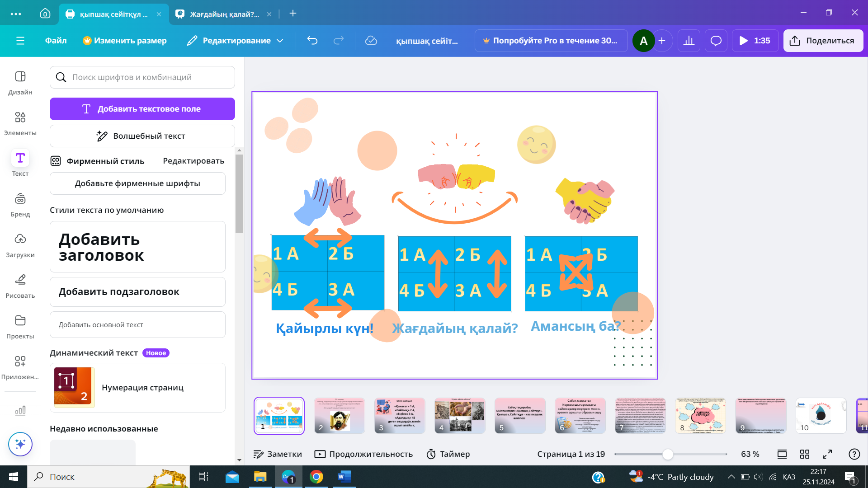Click Добавить текстовое поле button
The width and height of the screenshot is (868, 488).
click(x=142, y=109)
